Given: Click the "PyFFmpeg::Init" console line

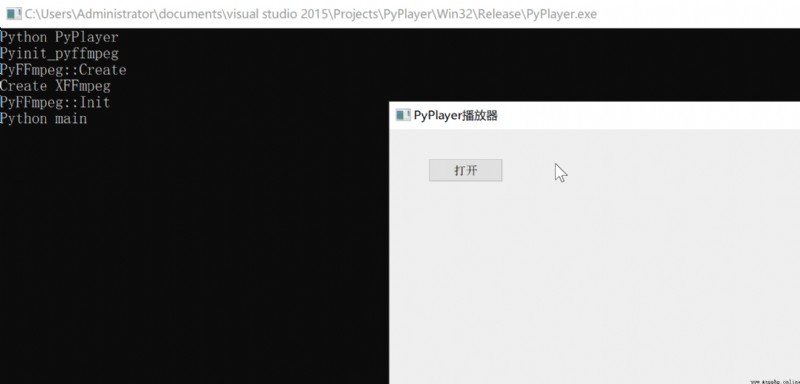Looking at the screenshot, I should click(55, 103).
